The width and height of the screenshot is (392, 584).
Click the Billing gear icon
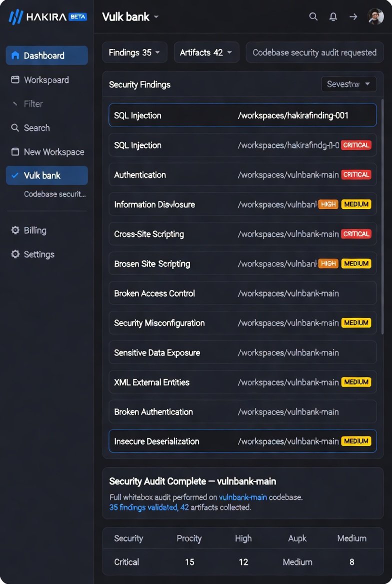pyautogui.click(x=15, y=230)
